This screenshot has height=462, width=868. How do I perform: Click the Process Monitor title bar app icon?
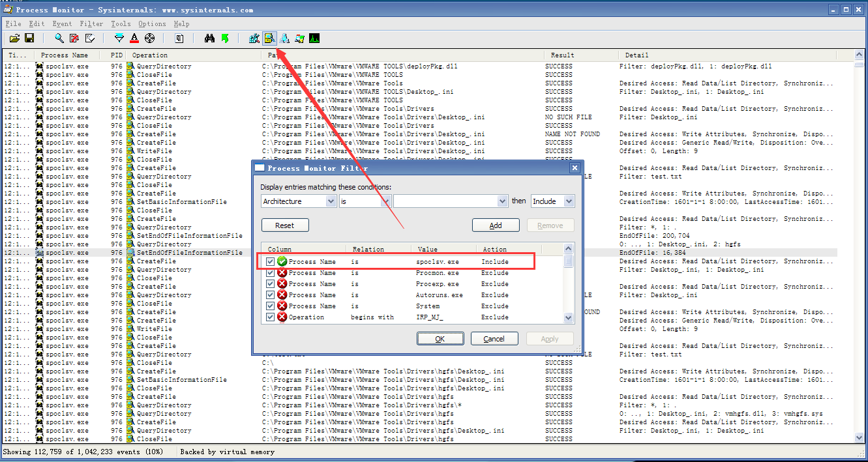point(7,10)
